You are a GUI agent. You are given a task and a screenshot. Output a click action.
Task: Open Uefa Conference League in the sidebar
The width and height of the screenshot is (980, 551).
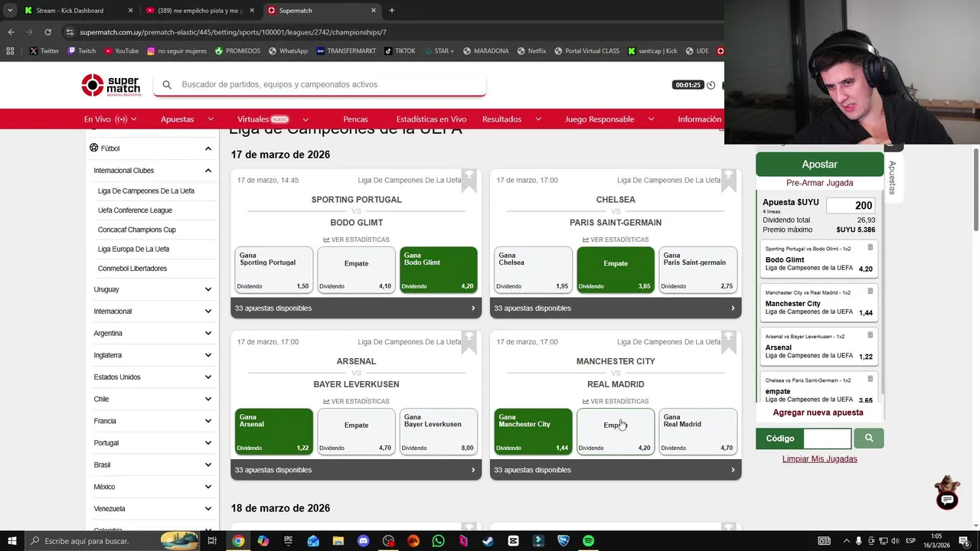click(135, 210)
